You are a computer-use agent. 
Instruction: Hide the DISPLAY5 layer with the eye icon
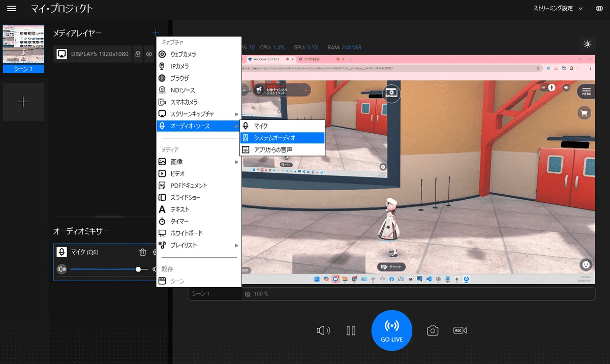click(x=149, y=53)
